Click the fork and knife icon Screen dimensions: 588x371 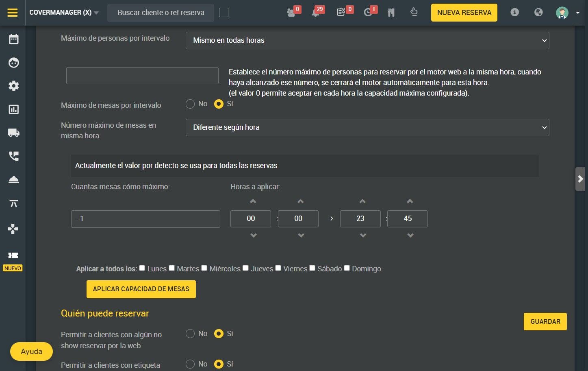pyautogui.click(x=391, y=13)
